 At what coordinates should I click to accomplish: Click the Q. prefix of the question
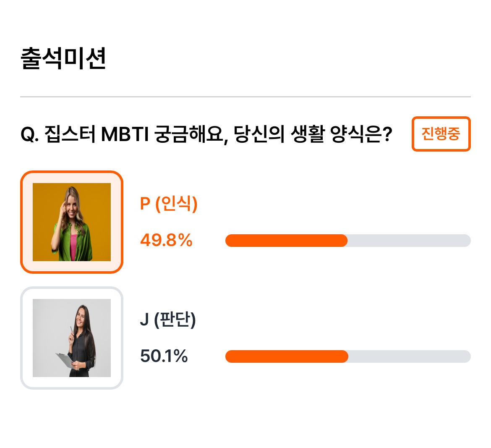coord(30,135)
